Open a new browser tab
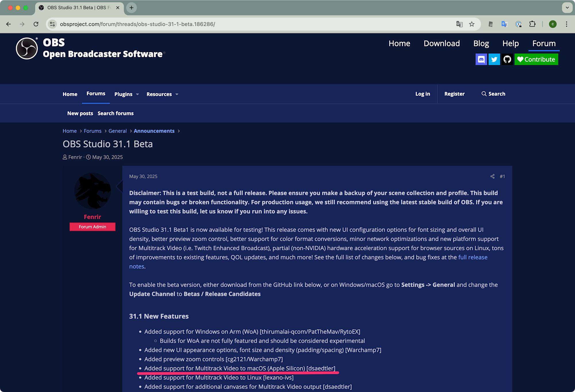This screenshot has width=575, height=392. coord(131,8)
